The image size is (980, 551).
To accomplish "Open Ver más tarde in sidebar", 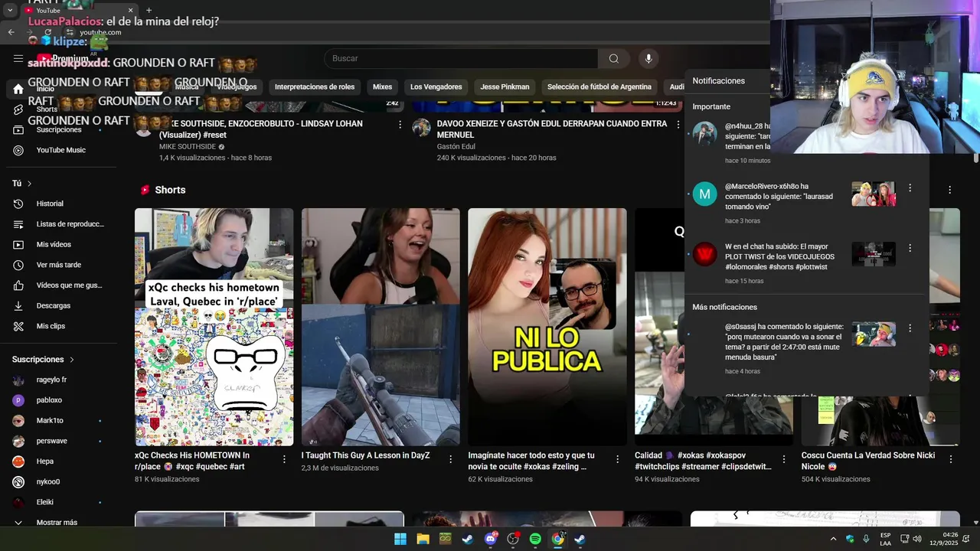I will point(58,265).
